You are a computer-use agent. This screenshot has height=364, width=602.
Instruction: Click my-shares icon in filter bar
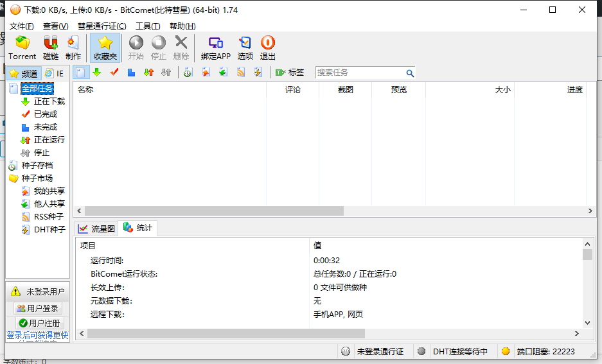(206, 72)
